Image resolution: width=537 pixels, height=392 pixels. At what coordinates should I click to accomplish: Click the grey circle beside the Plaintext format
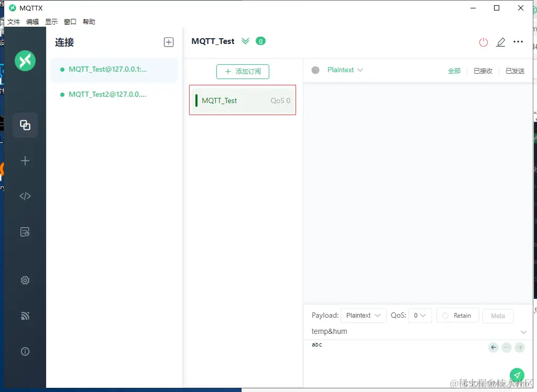click(x=315, y=70)
